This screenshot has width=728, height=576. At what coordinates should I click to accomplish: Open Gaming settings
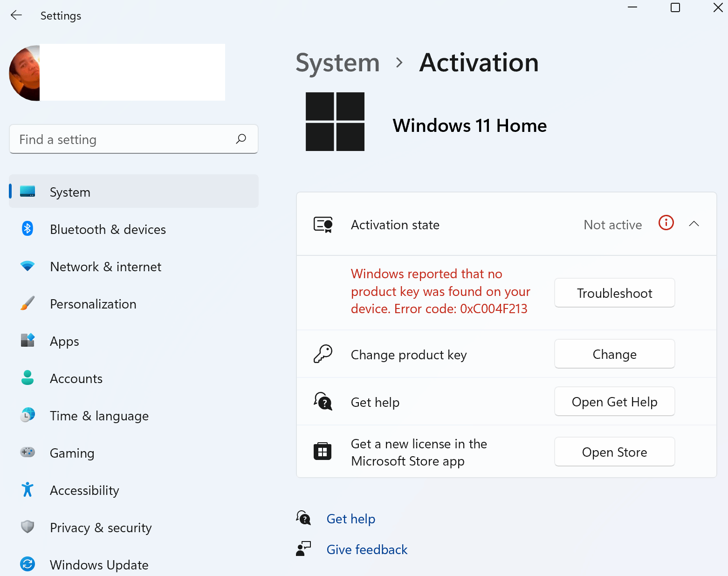[134, 453]
